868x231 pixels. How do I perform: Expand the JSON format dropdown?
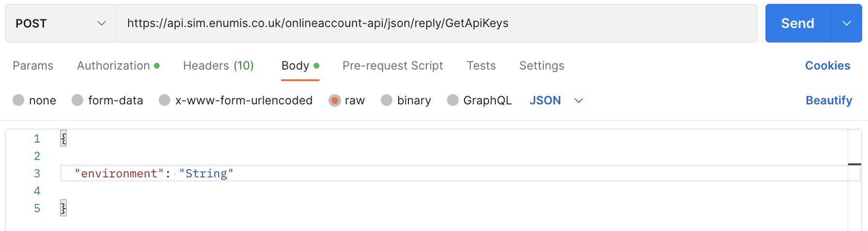click(x=556, y=100)
